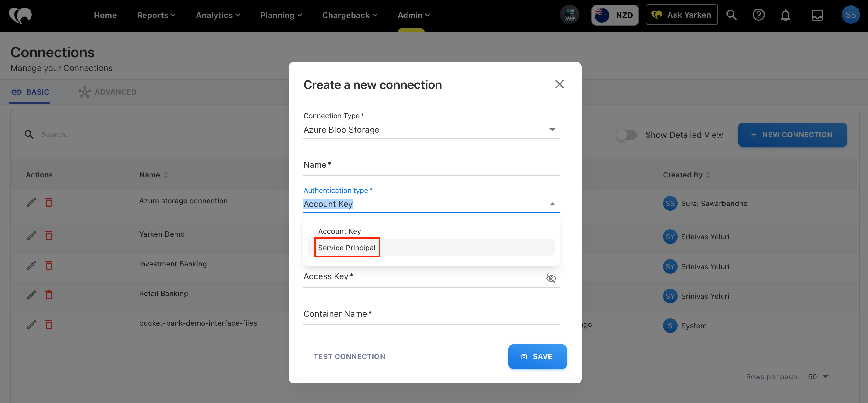Click the Azure storage connection name
The image size is (868, 403).
pyautogui.click(x=183, y=201)
